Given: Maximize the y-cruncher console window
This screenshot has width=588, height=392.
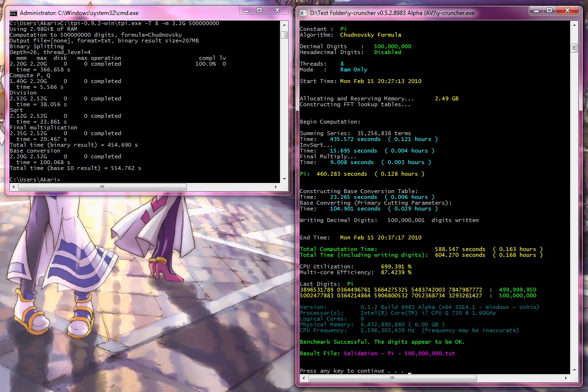Looking at the screenshot, I should click(549, 10).
